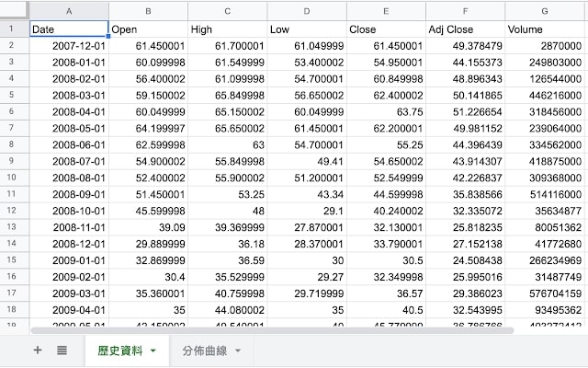Screen dimensions: 588x368
Task: Select cell with date 2008-06-01
Action: pos(69,145)
